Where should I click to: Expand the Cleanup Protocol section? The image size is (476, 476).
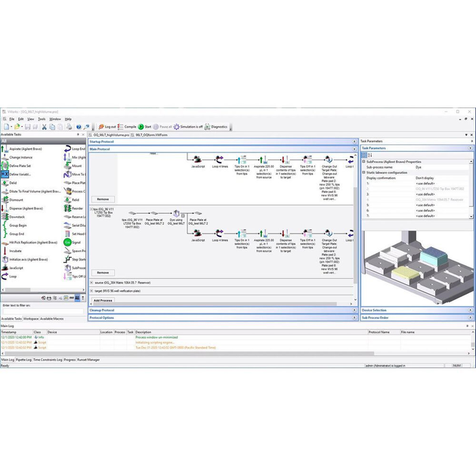click(354, 311)
